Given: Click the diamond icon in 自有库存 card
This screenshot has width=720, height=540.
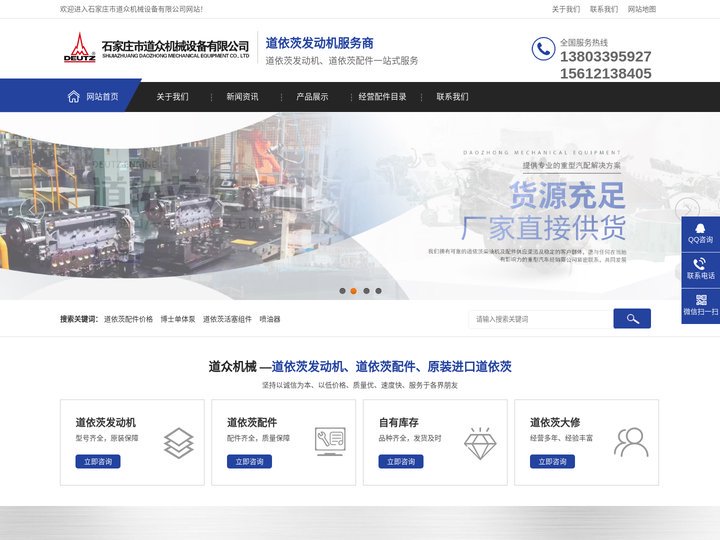Looking at the screenshot, I should point(480,444).
